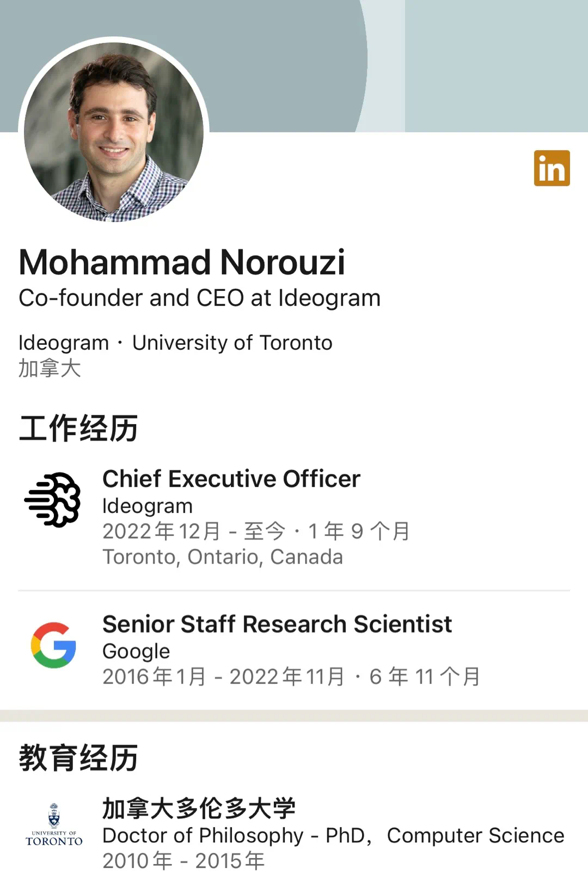
Task: Open the Chief Executive Officer position
Action: pos(231,479)
